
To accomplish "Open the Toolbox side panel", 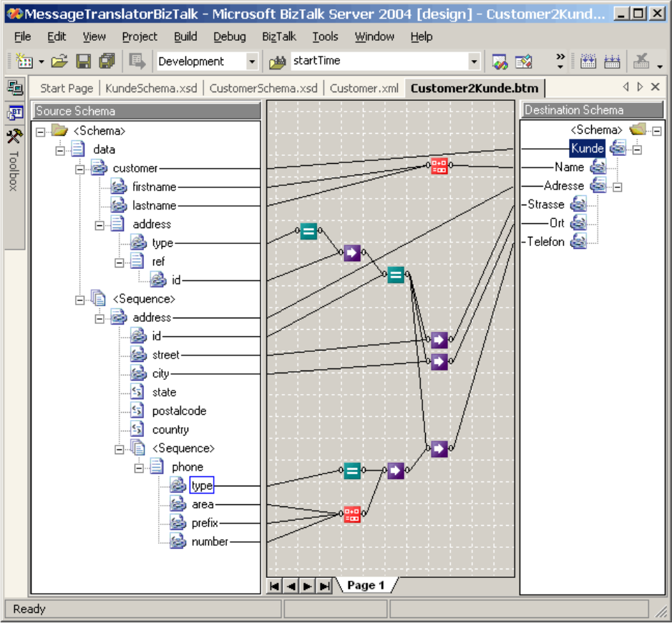I will [x=14, y=161].
